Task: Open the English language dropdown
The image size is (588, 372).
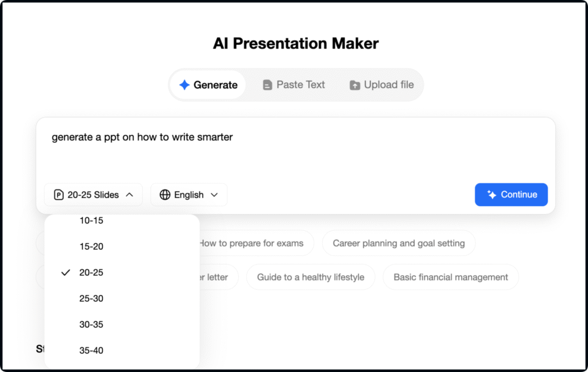Action: tap(189, 195)
